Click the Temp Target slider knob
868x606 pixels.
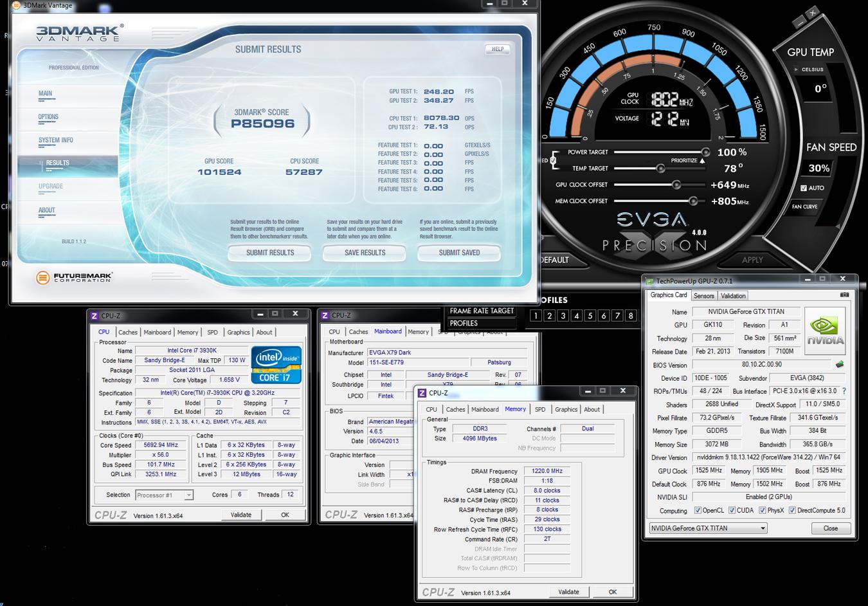pos(660,169)
